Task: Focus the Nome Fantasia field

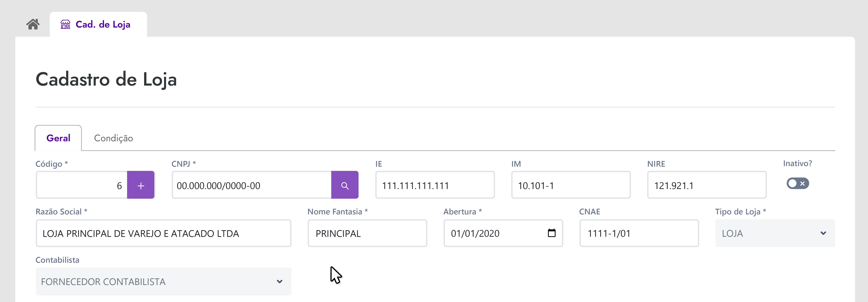Action: tap(367, 233)
